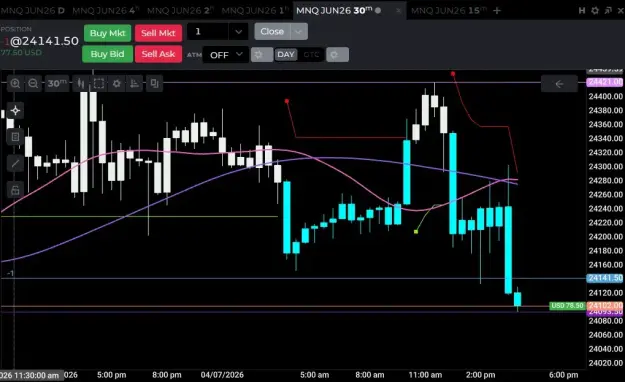Image resolution: width=625 pixels, height=382 pixels.
Task: Expand the dropdown arrow next to Close
Action: tap(299, 32)
